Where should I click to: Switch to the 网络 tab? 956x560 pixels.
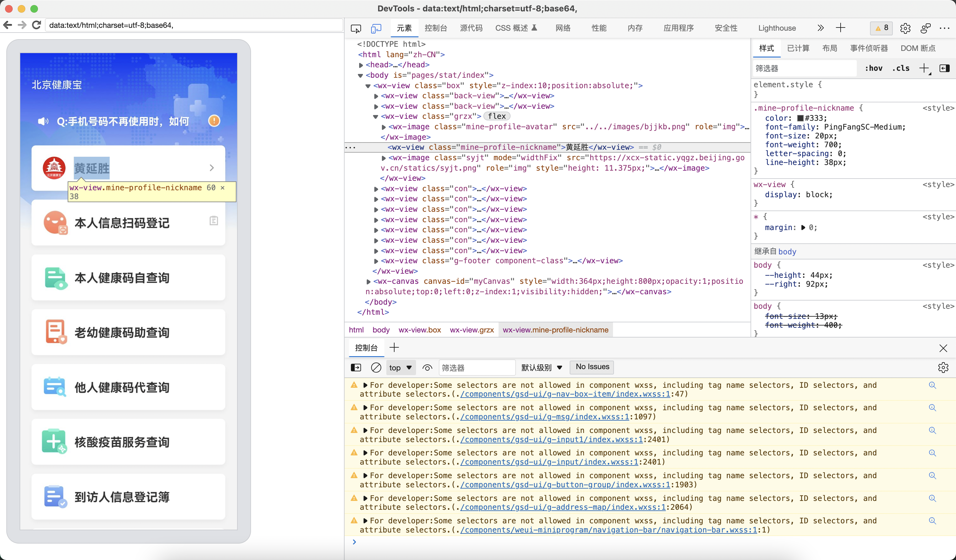[563, 28]
